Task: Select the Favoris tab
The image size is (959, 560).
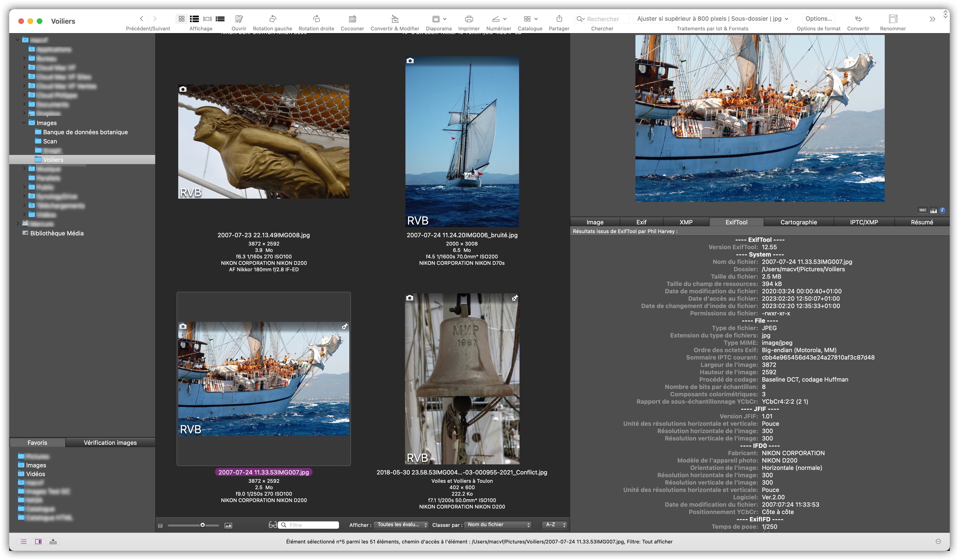Action: point(37,443)
